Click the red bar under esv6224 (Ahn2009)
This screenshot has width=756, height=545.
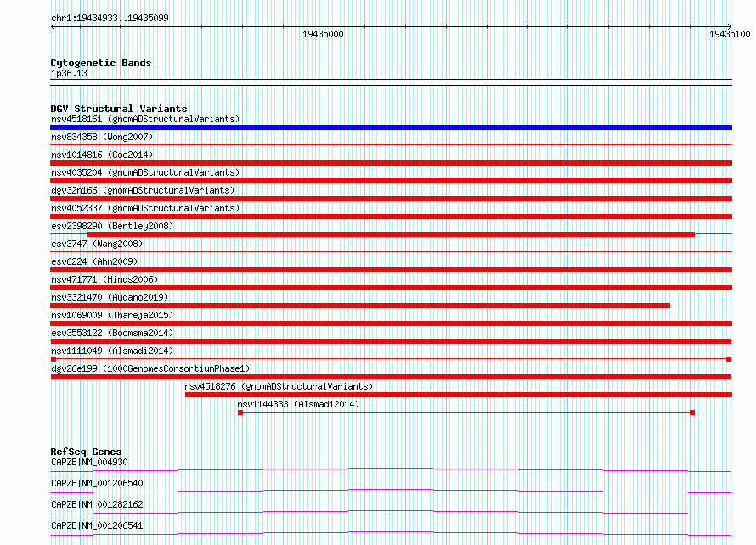391,270
